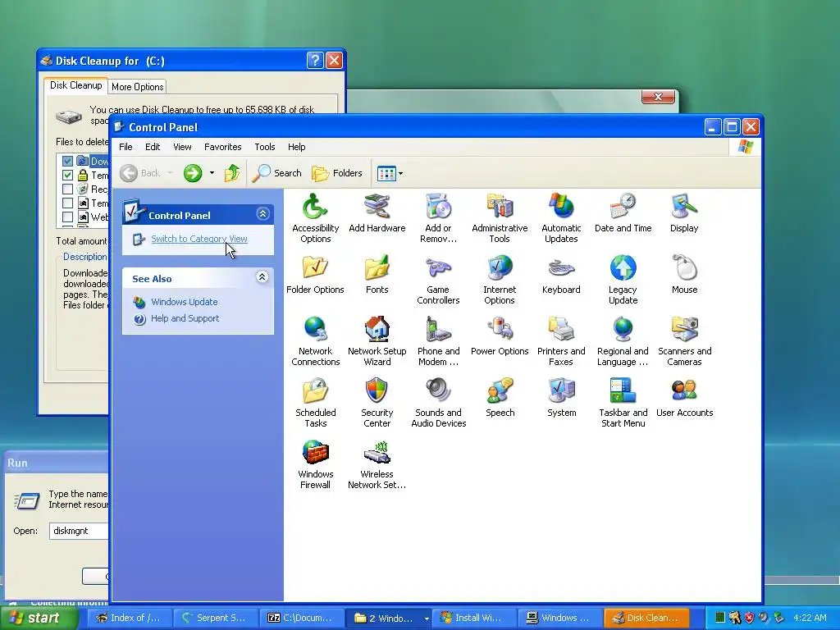Open Printers and Faxes icon
This screenshot has width=840, height=630.
[x=561, y=341]
